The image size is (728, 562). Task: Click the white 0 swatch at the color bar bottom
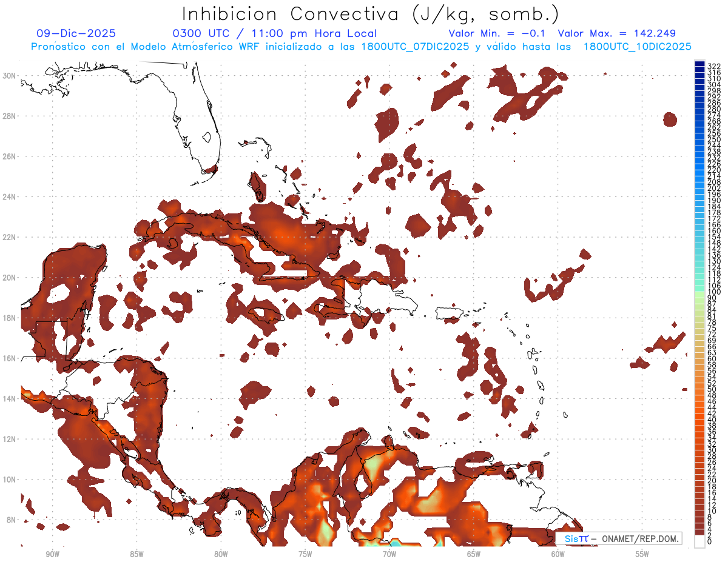pyautogui.click(x=699, y=543)
